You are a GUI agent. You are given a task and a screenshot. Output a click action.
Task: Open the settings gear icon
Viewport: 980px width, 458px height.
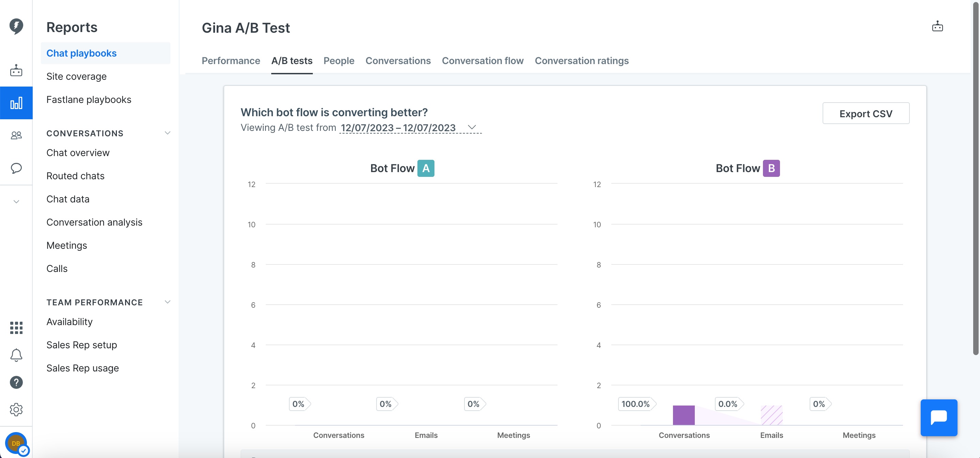click(x=16, y=410)
